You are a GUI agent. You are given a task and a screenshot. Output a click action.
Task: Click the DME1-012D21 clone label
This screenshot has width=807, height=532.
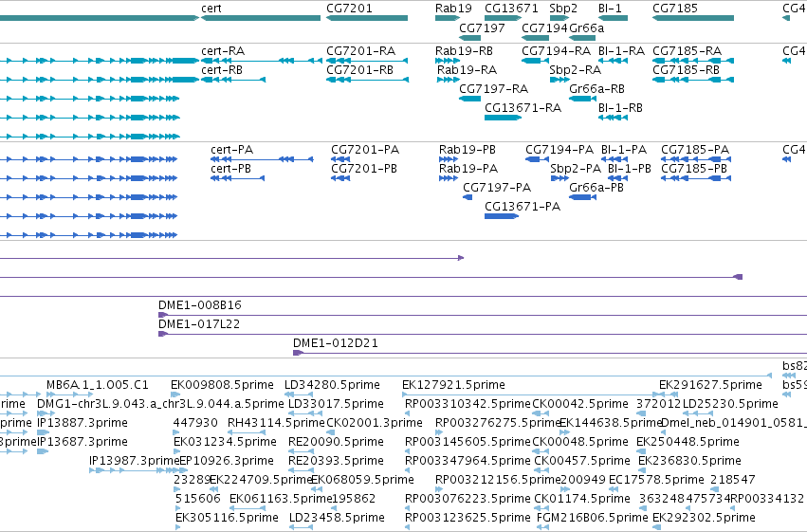(x=336, y=343)
